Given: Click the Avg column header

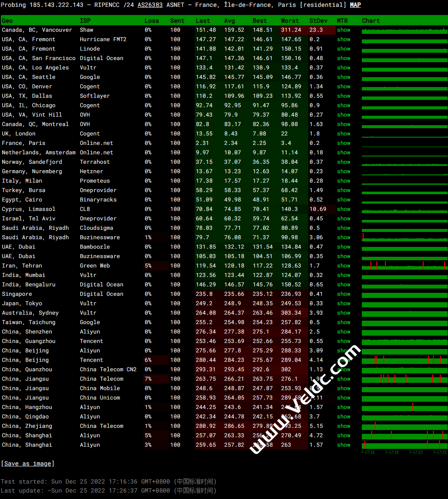Looking at the screenshot, I should point(229,21).
